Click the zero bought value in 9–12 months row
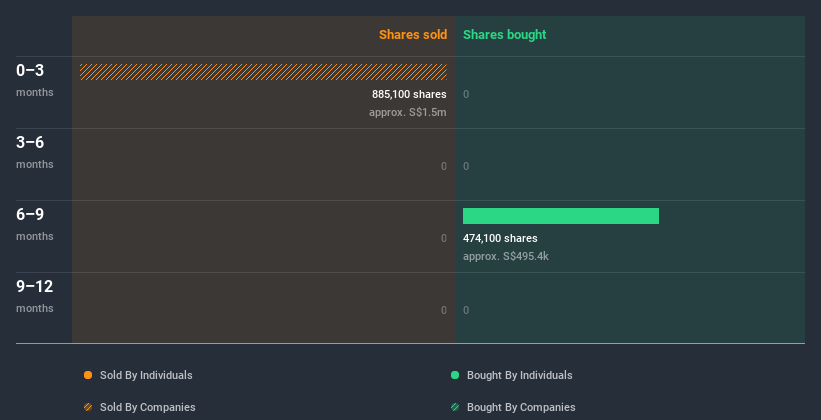 pos(466,311)
